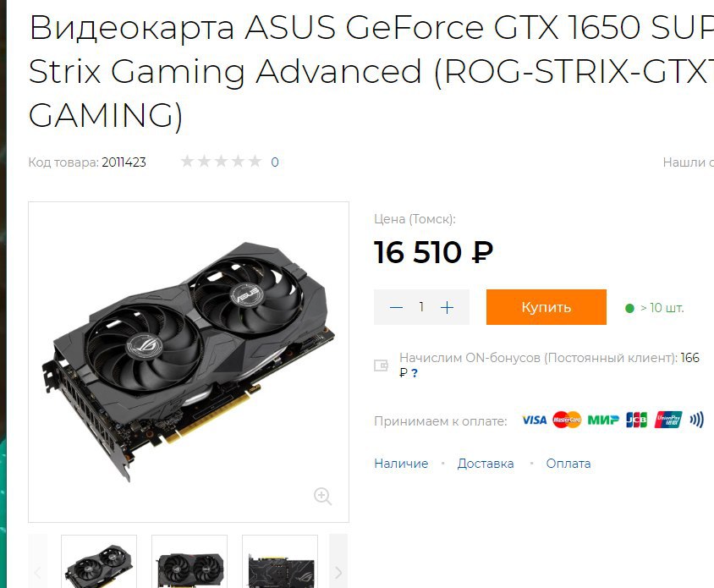Click the contactless payment wave icon
Screen dimensions: 714x588
[x=697, y=420]
